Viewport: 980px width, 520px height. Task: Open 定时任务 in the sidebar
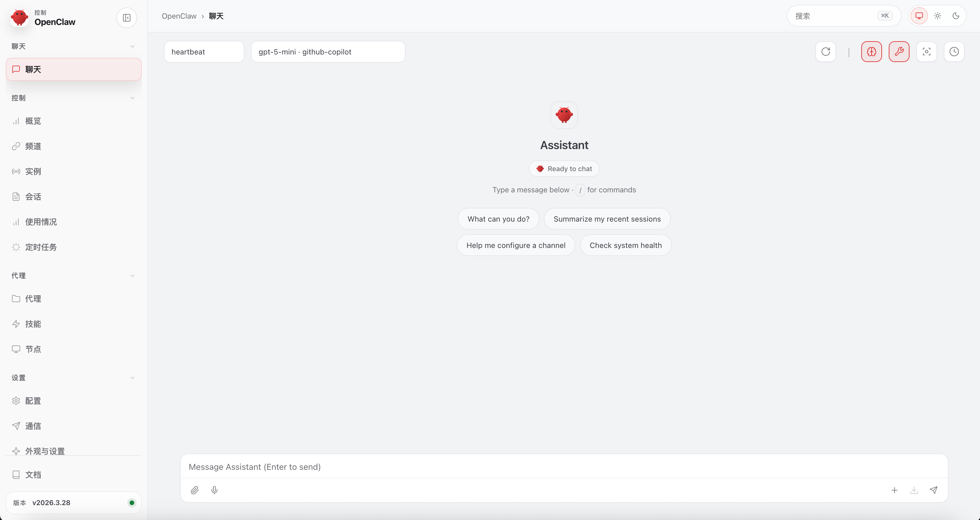pyautogui.click(x=41, y=247)
